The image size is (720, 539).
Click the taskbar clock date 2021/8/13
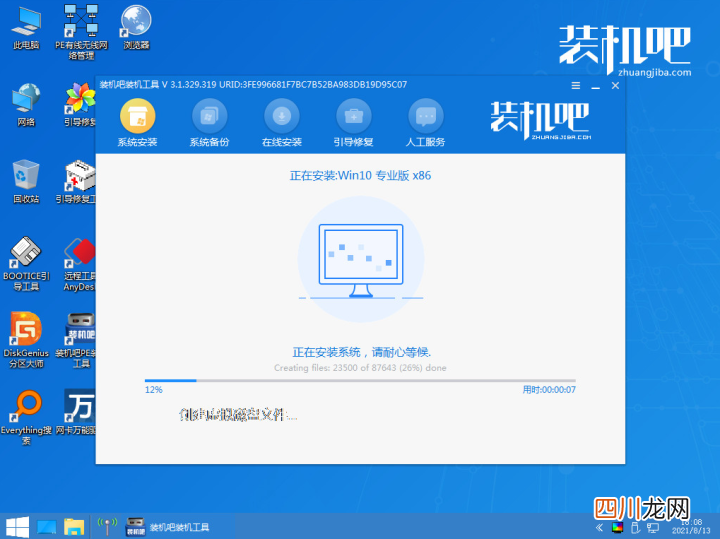click(x=691, y=531)
